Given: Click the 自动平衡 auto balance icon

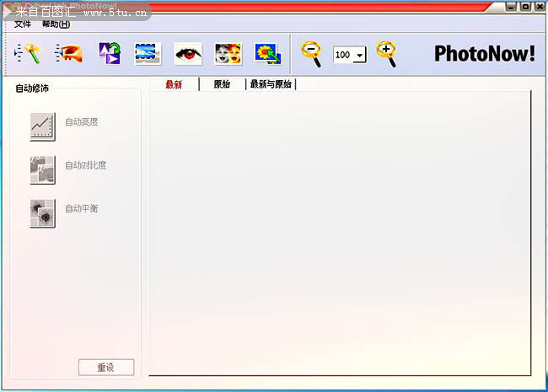Looking at the screenshot, I should 42,212.
